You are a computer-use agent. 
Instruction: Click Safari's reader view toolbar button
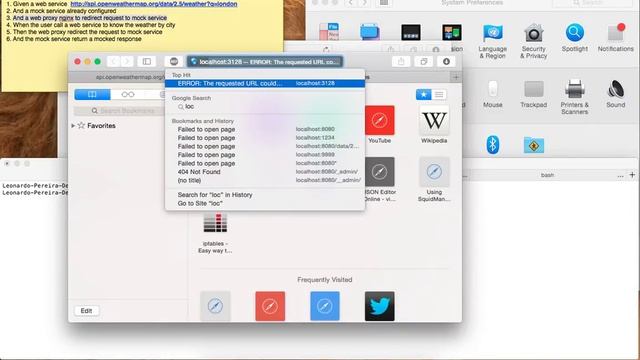pyautogui.click(x=174, y=62)
